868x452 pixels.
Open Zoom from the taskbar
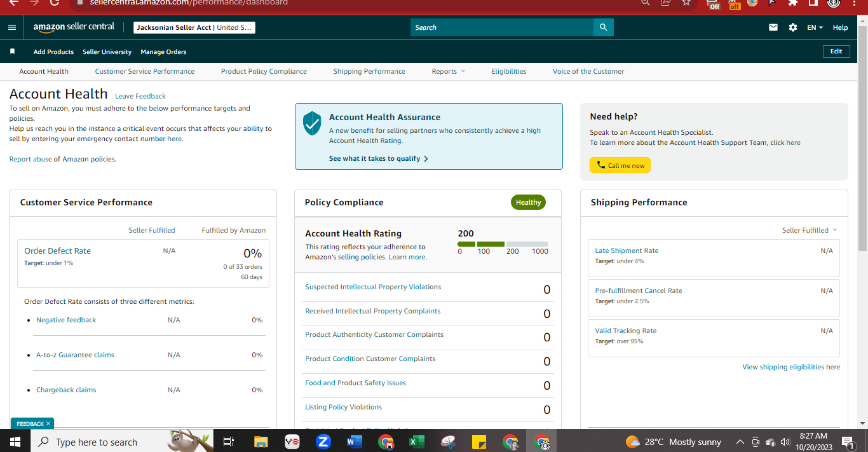pyautogui.click(x=323, y=442)
